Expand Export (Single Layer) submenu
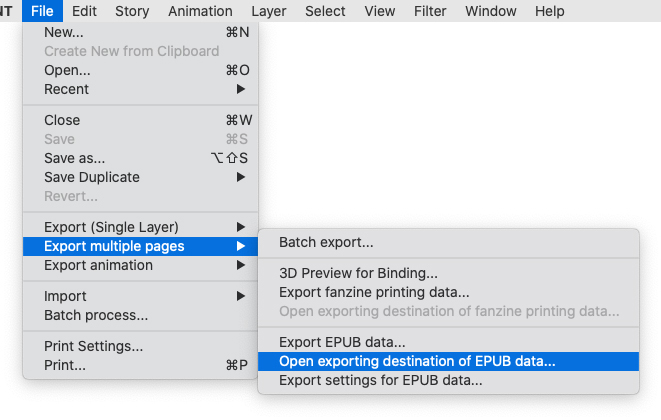Viewport: 661px width, 420px height. tap(111, 227)
